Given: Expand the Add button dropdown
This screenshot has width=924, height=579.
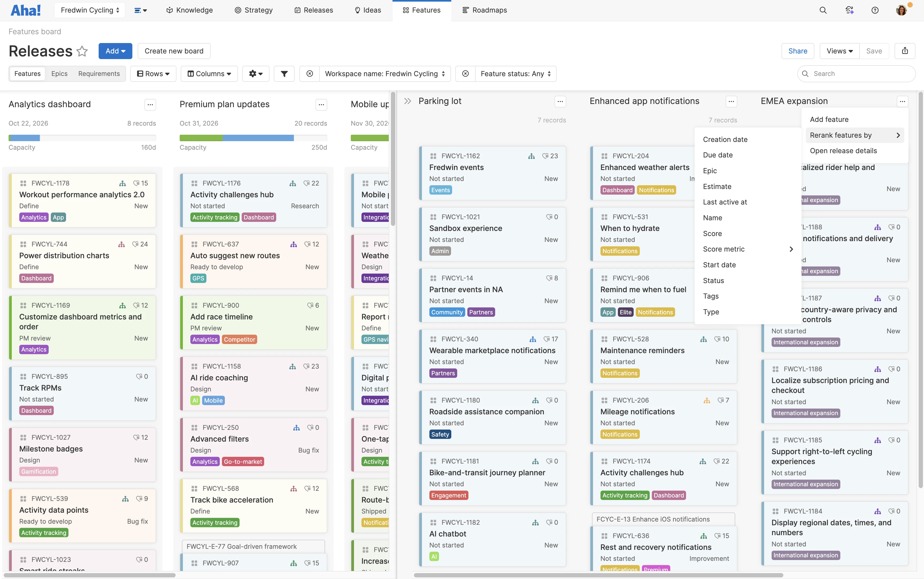Looking at the screenshot, I should 115,51.
